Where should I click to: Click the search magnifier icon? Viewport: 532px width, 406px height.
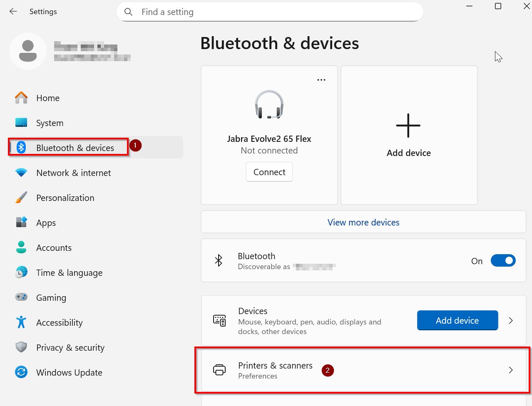[x=129, y=12]
